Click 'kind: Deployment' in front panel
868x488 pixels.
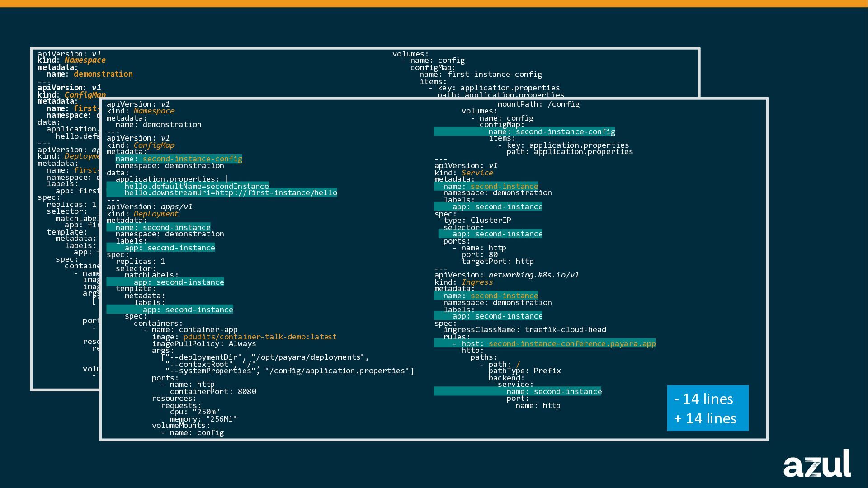(142, 214)
